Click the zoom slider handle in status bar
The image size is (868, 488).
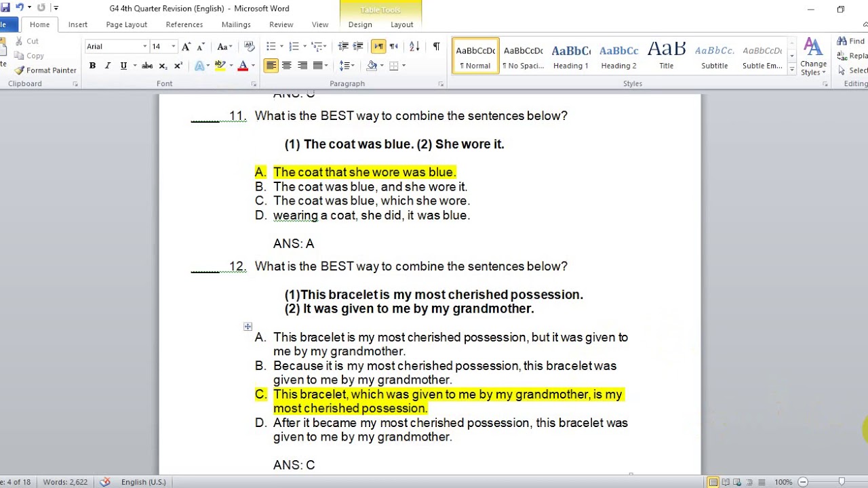click(842, 482)
